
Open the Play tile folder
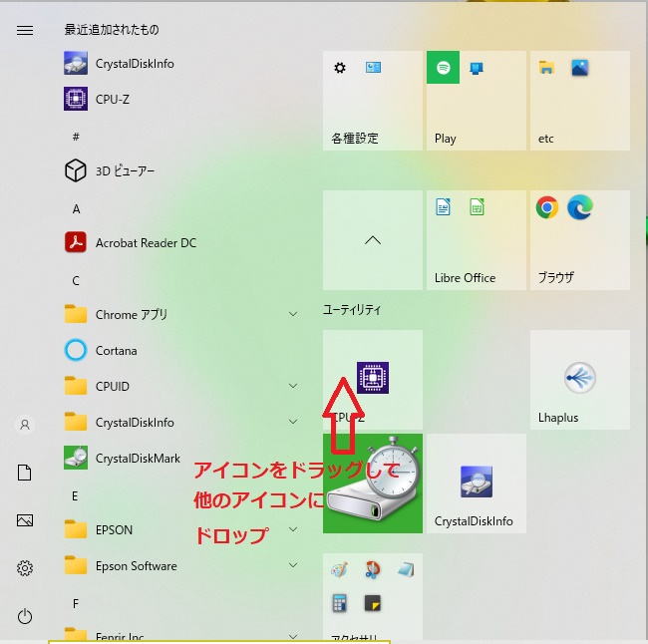477,101
